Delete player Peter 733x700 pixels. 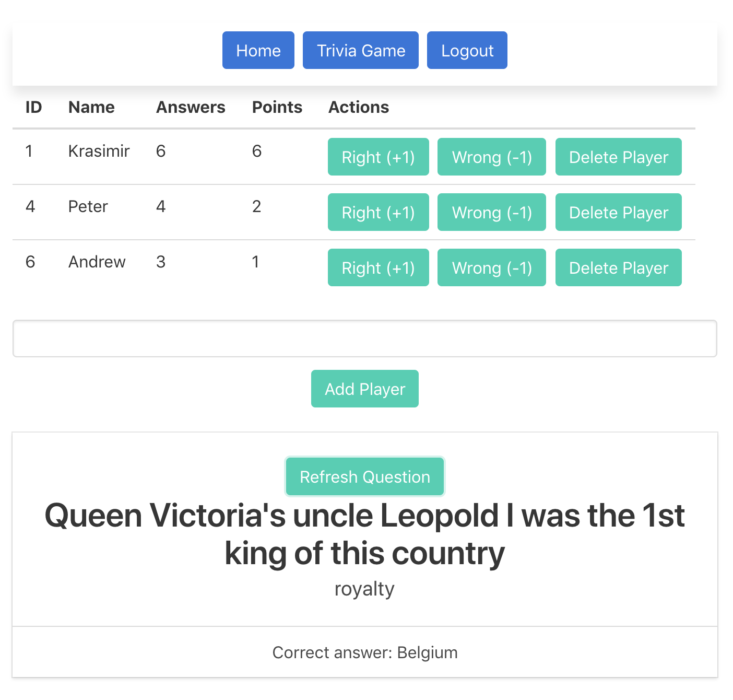(619, 212)
